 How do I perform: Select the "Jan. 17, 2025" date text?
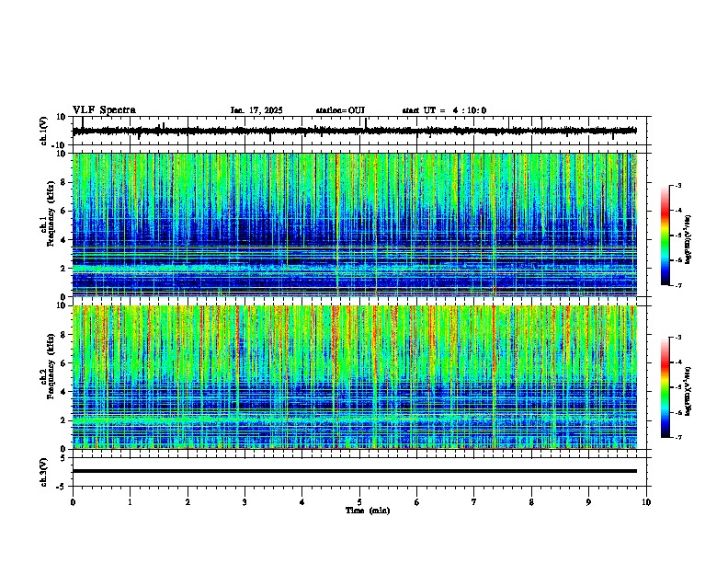pyautogui.click(x=256, y=110)
